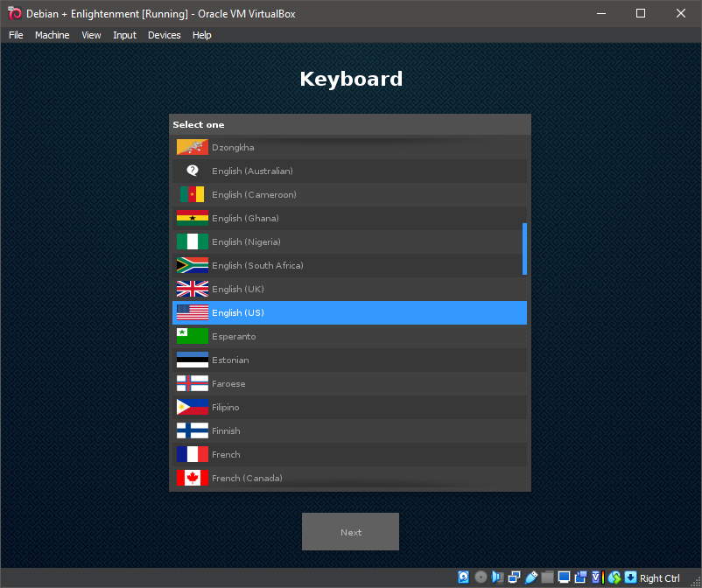Click the shared folders status icon
This screenshot has height=588, width=702.
(x=547, y=577)
